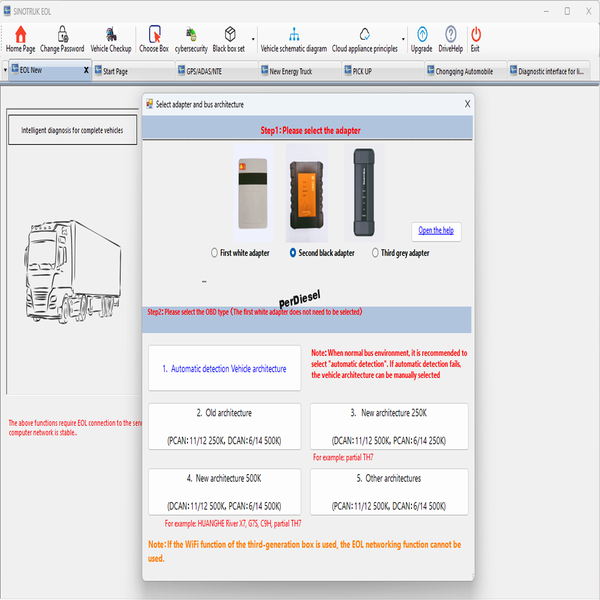Viewport: 600px width, 600px height.
Task: Click the Open the help link
Action: [x=435, y=230]
